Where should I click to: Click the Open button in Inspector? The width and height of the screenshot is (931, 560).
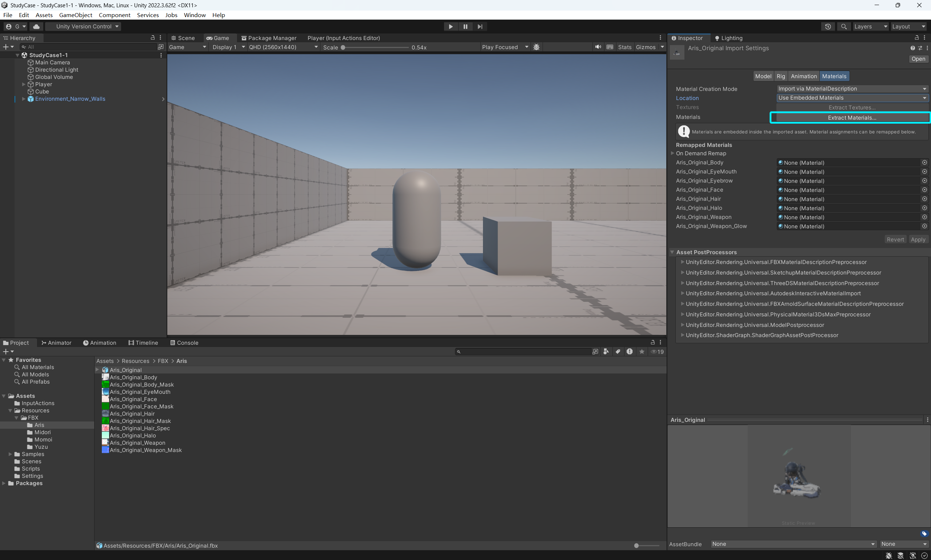tap(918, 59)
